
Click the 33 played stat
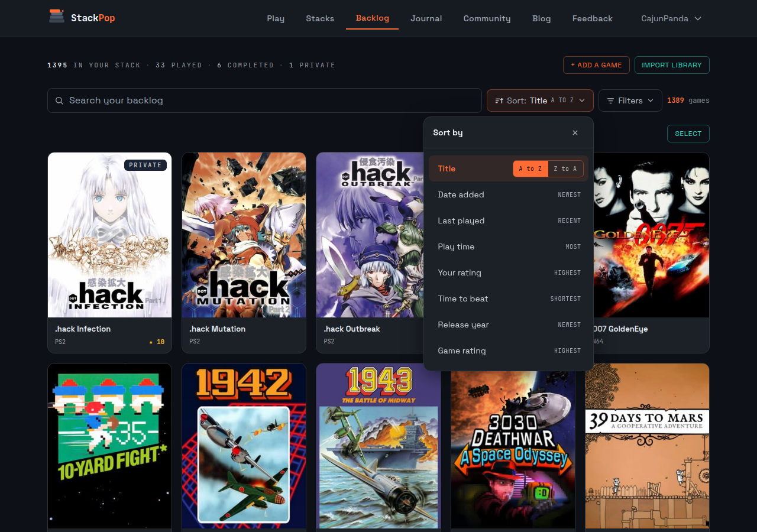pyautogui.click(x=179, y=65)
